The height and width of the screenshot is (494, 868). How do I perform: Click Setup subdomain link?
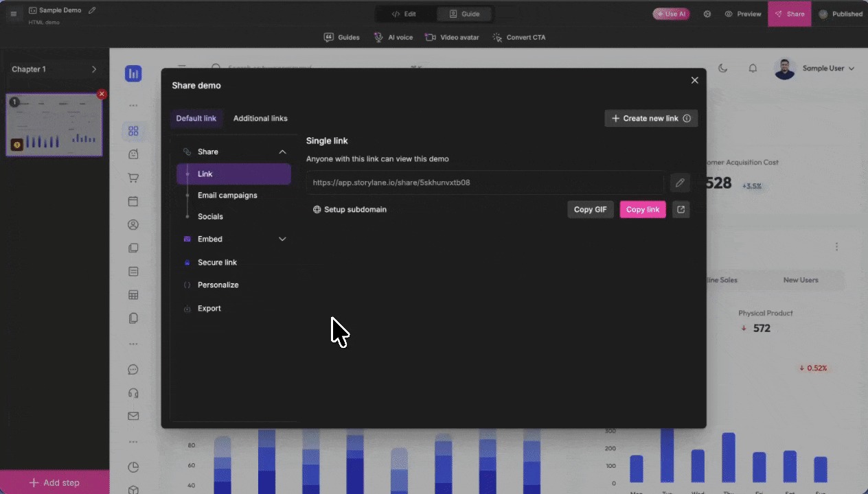pyautogui.click(x=350, y=209)
